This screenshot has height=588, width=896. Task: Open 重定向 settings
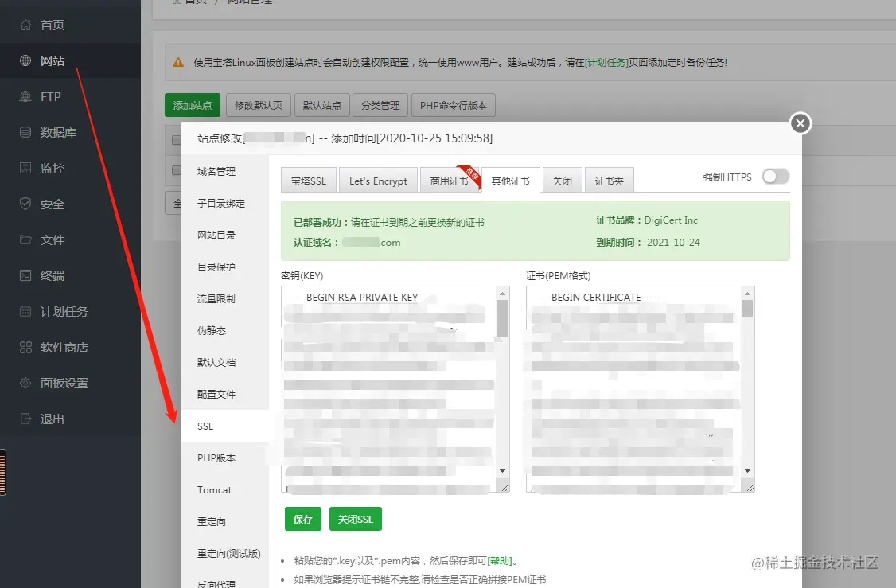point(212,522)
